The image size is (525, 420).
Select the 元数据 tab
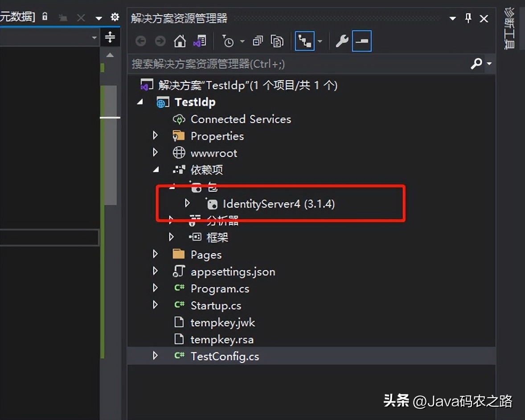pos(16,16)
